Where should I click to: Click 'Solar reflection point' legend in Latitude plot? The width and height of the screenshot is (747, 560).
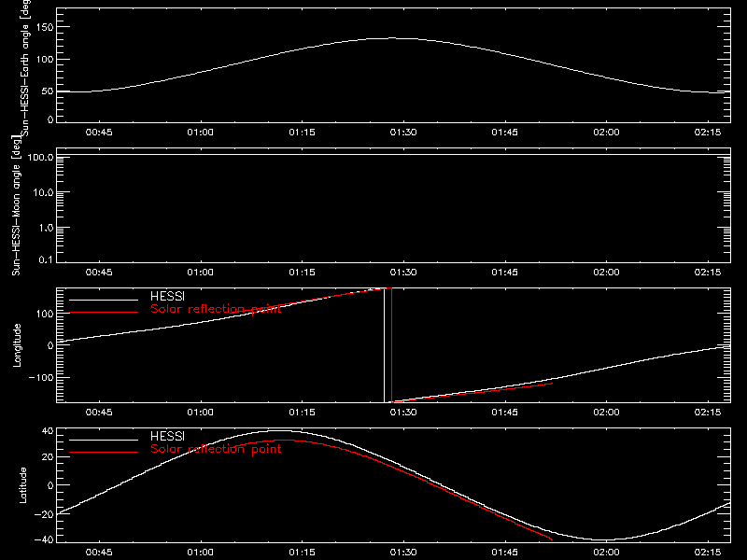[216, 449]
